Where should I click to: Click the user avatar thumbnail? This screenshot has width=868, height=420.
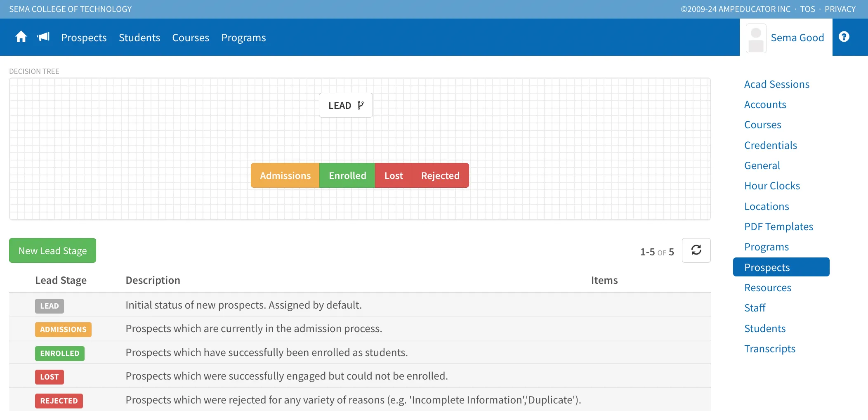click(756, 38)
